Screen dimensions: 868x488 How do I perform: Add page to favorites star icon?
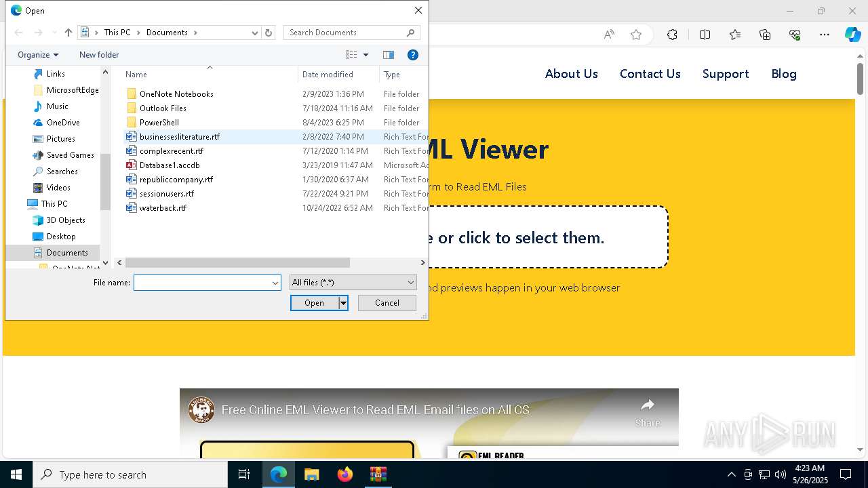tap(636, 35)
